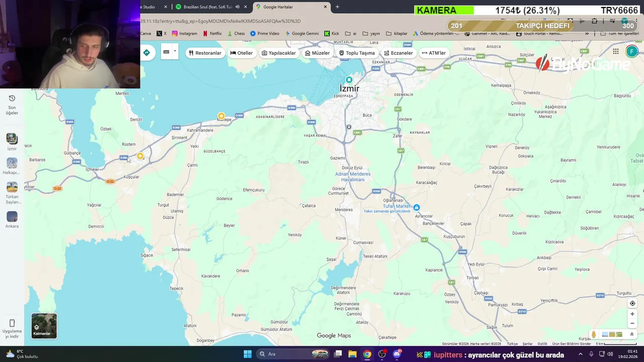Click the Adnan Menderes Havalimanı label
644x362 pixels.
coord(353,176)
